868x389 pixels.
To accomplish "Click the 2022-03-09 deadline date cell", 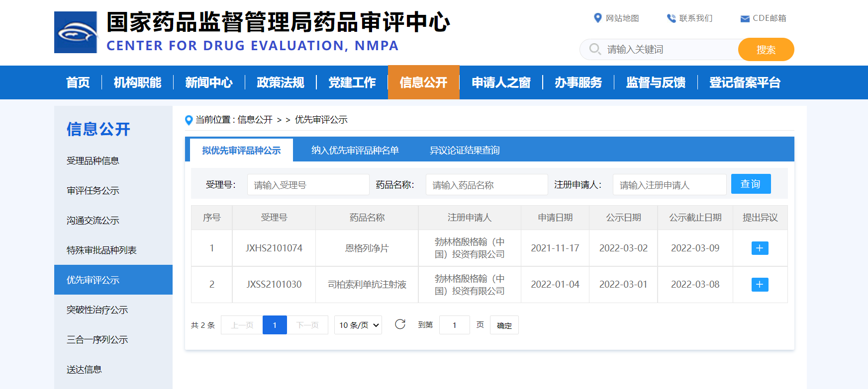I will pyautogui.click(x=695, y=248).
